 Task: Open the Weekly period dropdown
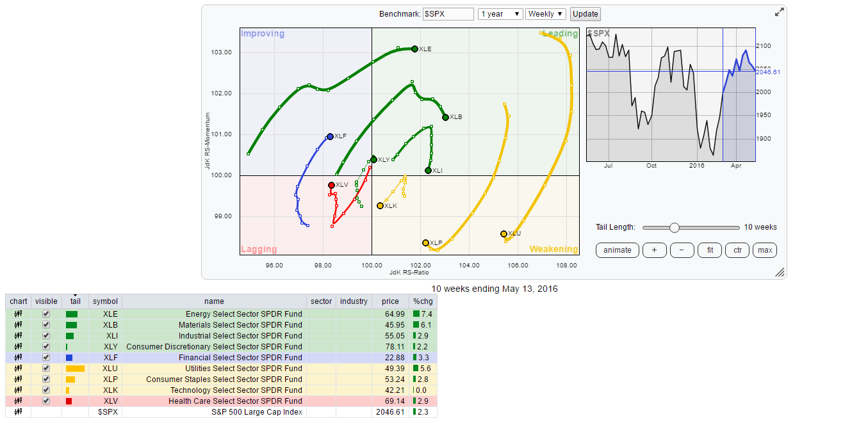coord(545,14)
